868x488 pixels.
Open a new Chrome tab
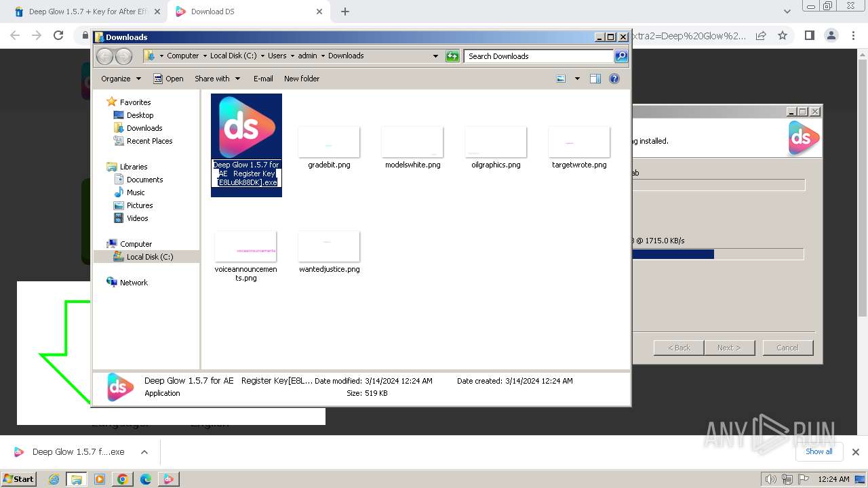(x=345, y=12)
